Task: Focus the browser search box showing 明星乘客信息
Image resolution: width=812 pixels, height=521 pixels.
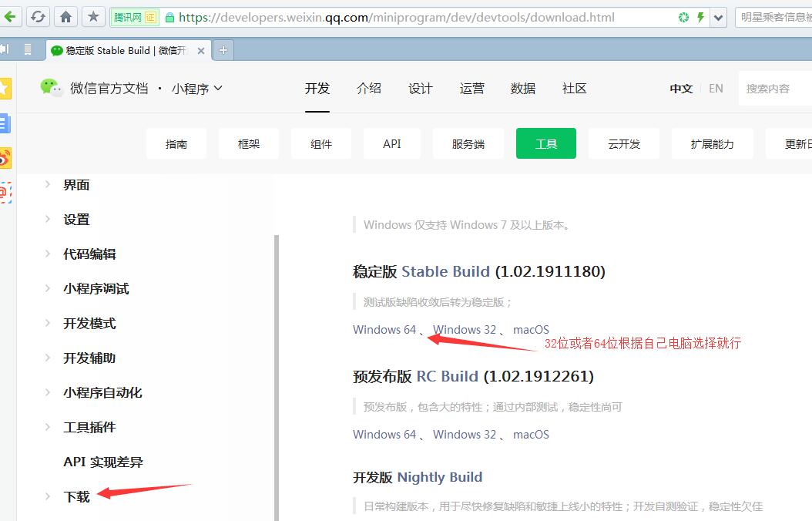Action: (773, 18)
